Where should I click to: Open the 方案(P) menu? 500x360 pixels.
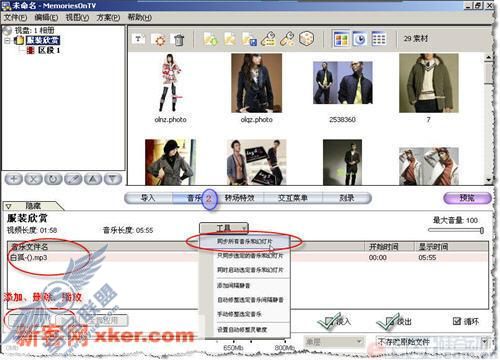108,17
